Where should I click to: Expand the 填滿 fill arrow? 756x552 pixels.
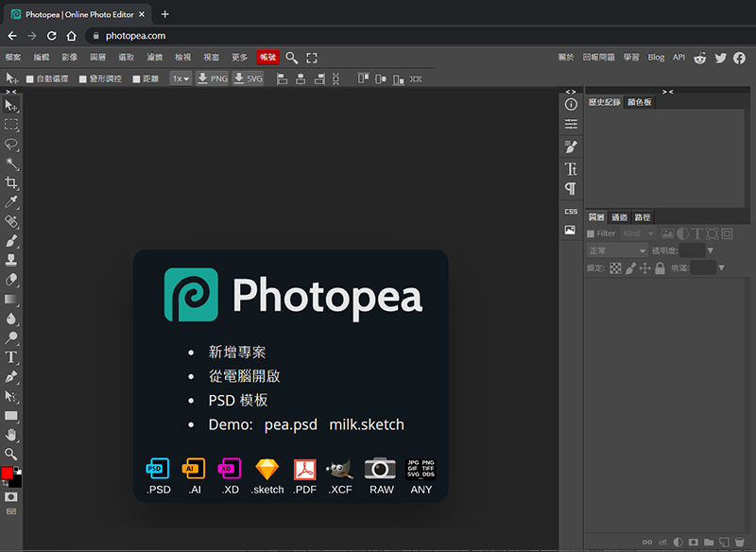tap(721, 268)
